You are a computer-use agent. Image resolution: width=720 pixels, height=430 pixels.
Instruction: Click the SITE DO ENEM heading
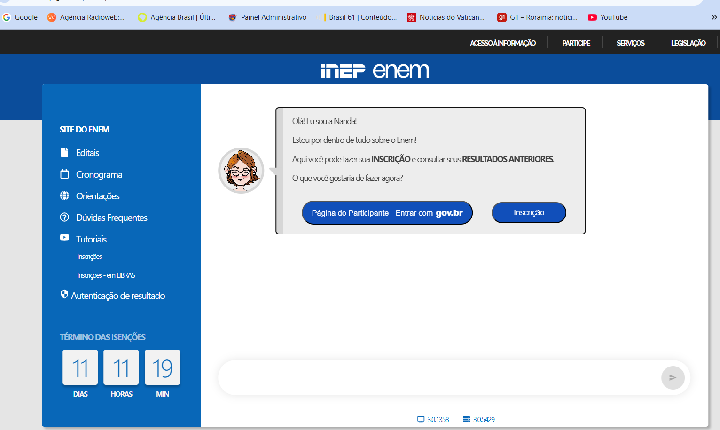tap(84, 129)
